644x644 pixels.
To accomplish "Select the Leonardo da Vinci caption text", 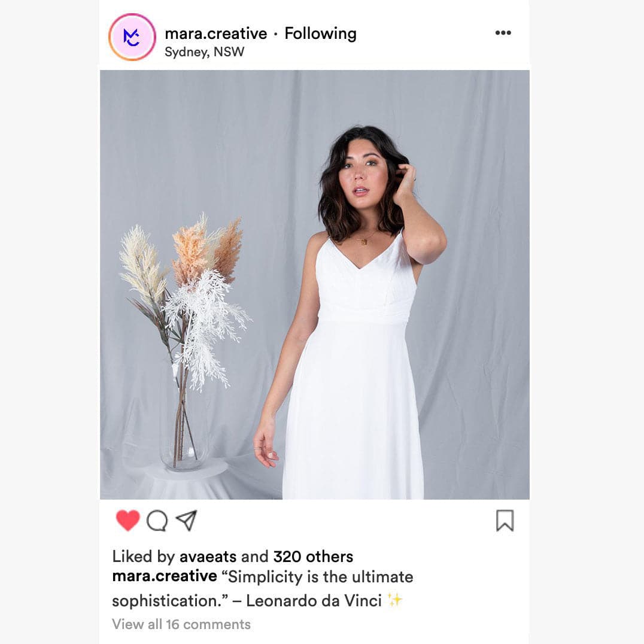I will 314,601.
